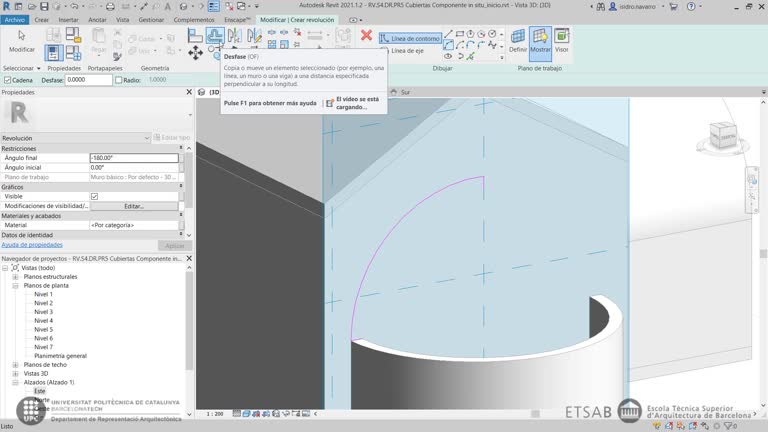Click Definir work plane icon
Viewport: 768px width, 432px height.
[x=517, y=40]
